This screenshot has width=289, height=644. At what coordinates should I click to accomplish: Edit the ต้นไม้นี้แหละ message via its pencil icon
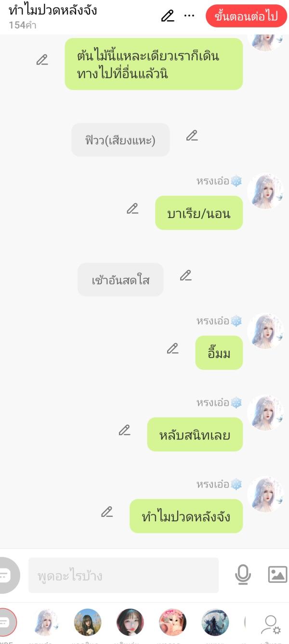pos(42,60)
